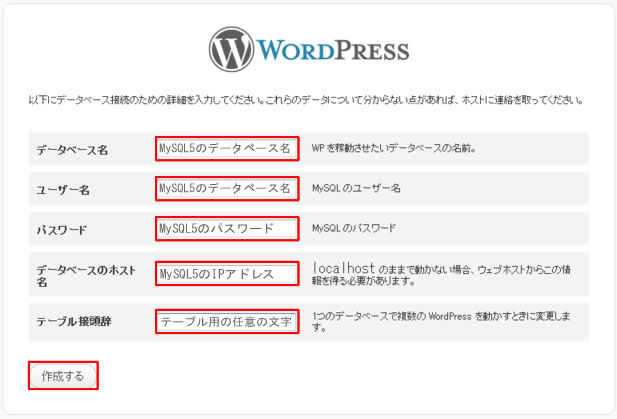Click the データベースのホスト名 row label
617x419 pixels.
click(86, 275)
